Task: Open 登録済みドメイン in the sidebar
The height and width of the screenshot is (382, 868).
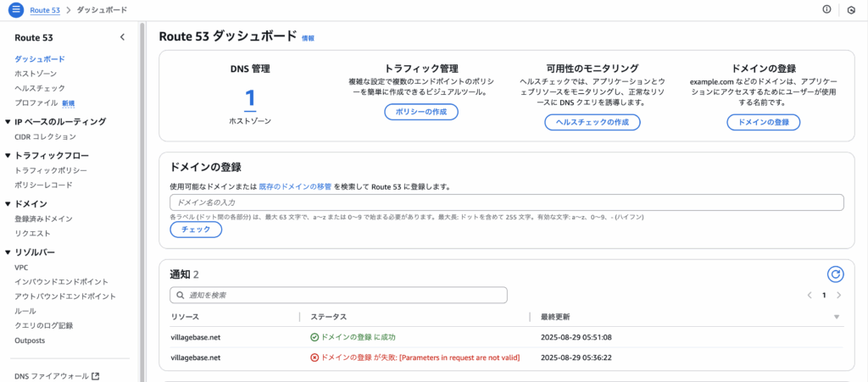Action: [44, 219]
